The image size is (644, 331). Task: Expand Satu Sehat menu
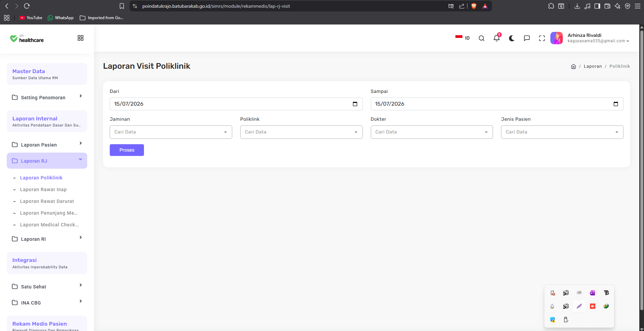[x=47, y=286]
